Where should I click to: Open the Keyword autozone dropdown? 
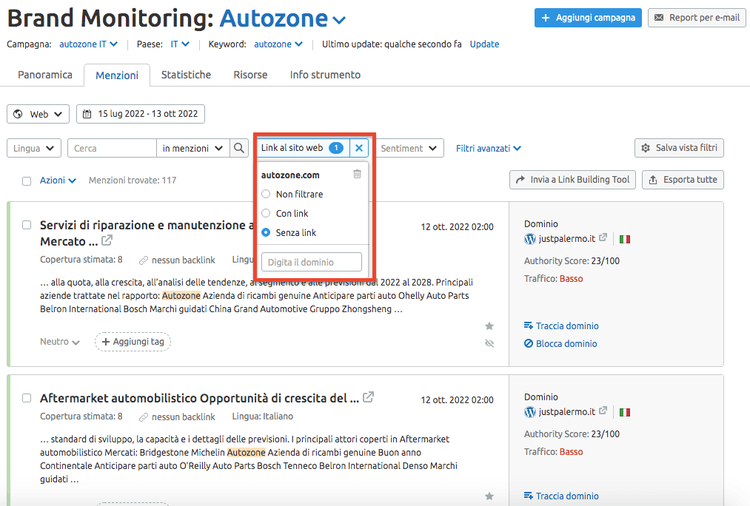tap(278, 44)
